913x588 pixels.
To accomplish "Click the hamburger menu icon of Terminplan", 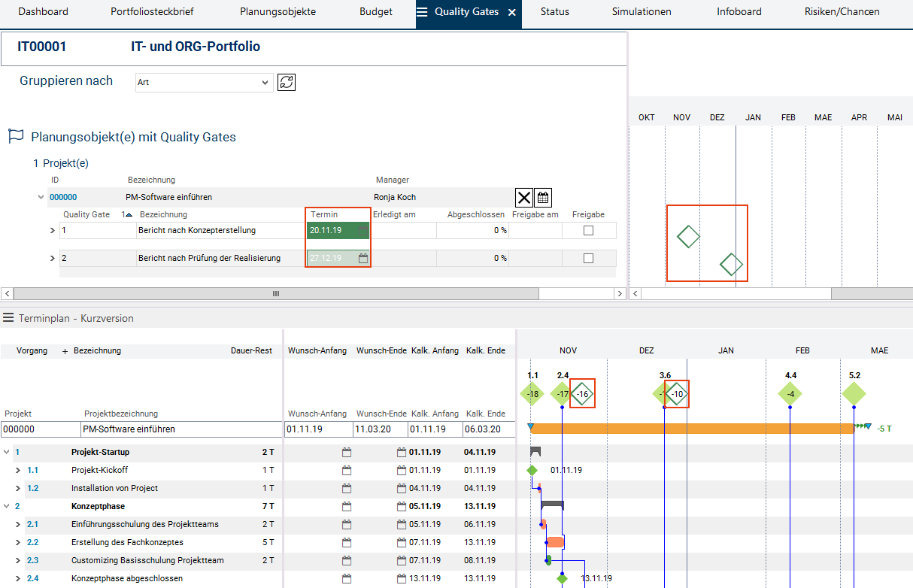I will click(x=8, y=318).
